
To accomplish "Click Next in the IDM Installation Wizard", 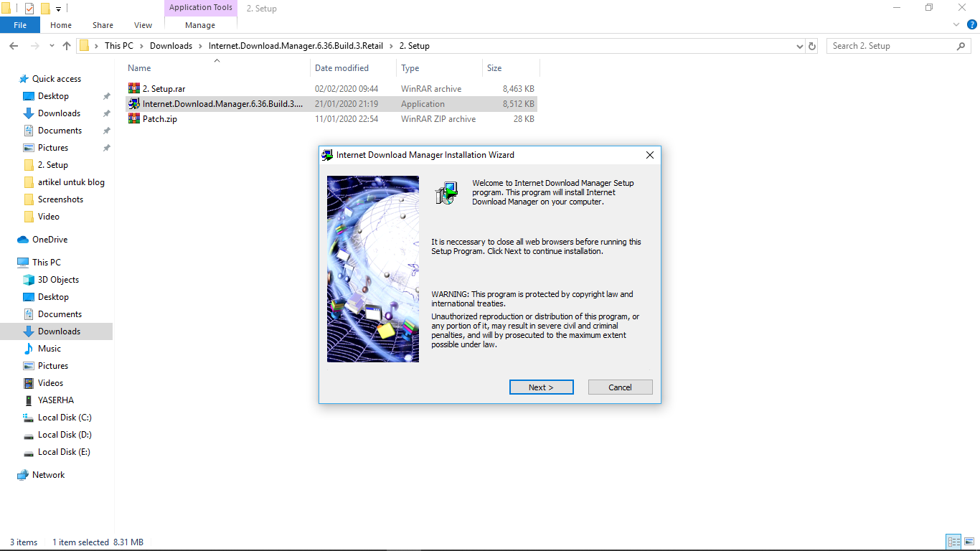I will pos(541,387).
